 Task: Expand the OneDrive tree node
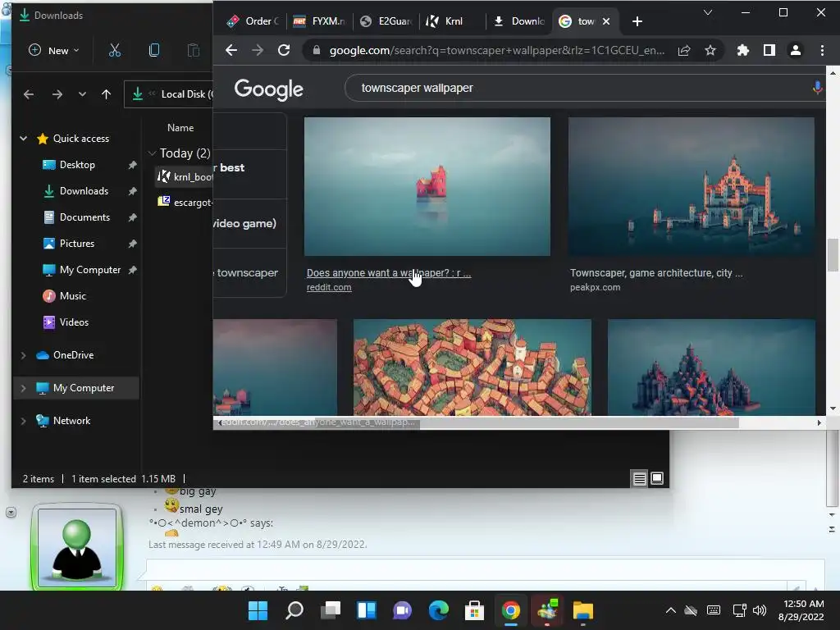pyautogui.click(x=23, y=355)
